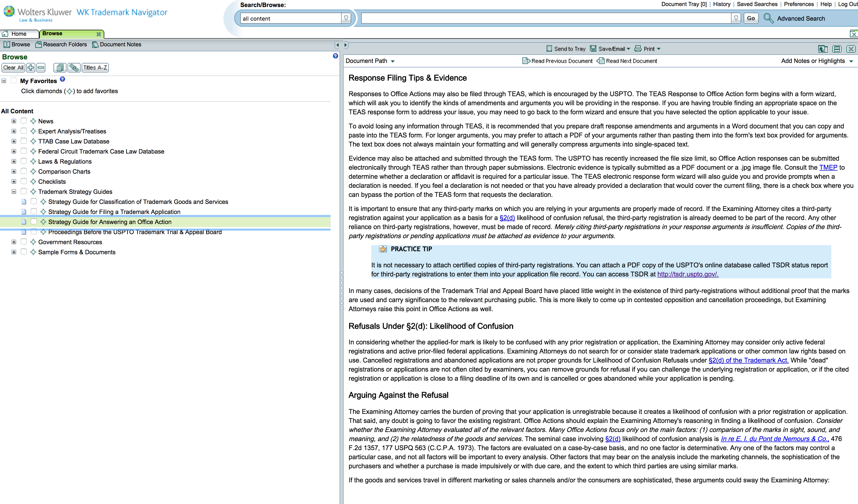Expand the TTAB Case Law Database node
Image resolution: width=858 pixels, height=504 pixels.
[14, 141]
